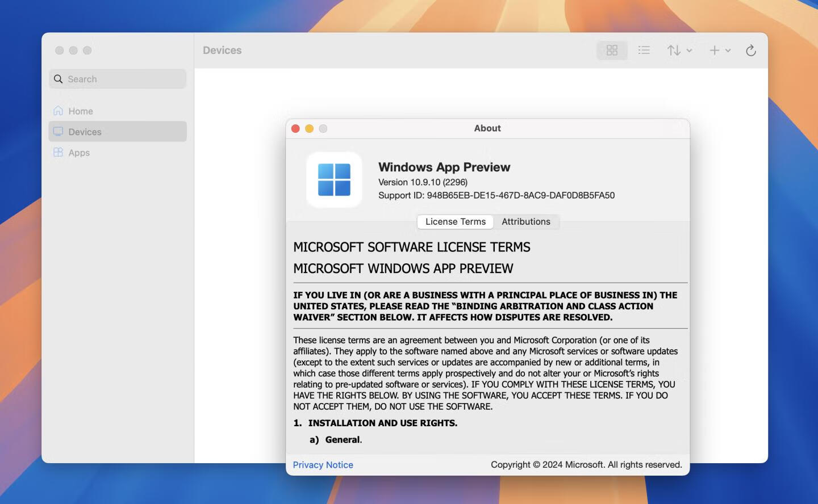Click MICROSOFT SOFTWARE LICENSE TERMS heading
The width and height of the screenshot is (818, 504).
pos(412,247)
